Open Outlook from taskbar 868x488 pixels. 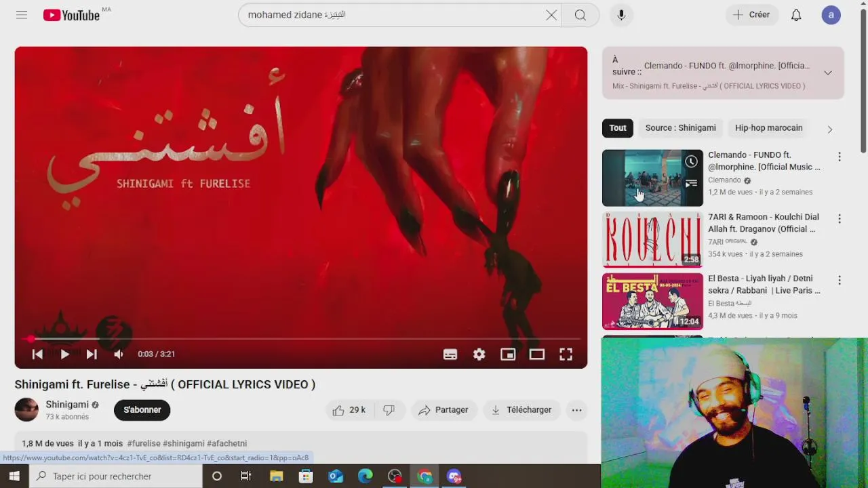tap(336, 476)
